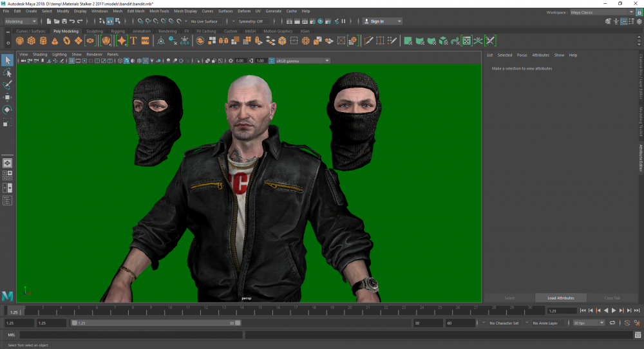Open the Edit Mesh menu
This screenshot has width=644, height=349.
pos(135,11)
